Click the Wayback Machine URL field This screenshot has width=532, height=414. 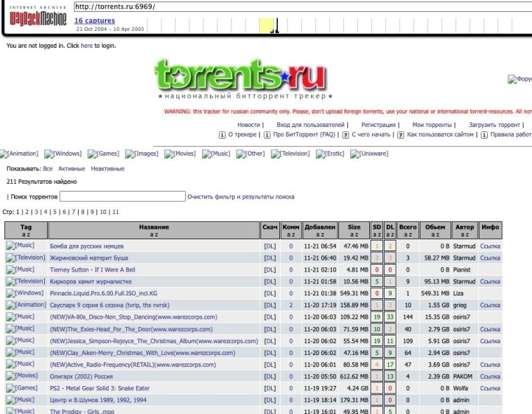coord(302,6)
